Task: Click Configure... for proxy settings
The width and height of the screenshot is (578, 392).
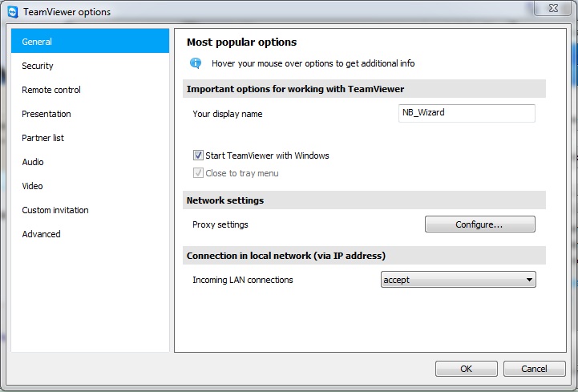Action: click(x=479, y=224)
